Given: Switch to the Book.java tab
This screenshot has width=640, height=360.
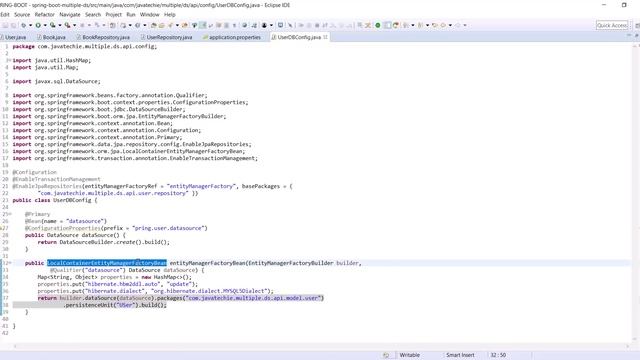Looking at the screenshot, I should [51, 37].
